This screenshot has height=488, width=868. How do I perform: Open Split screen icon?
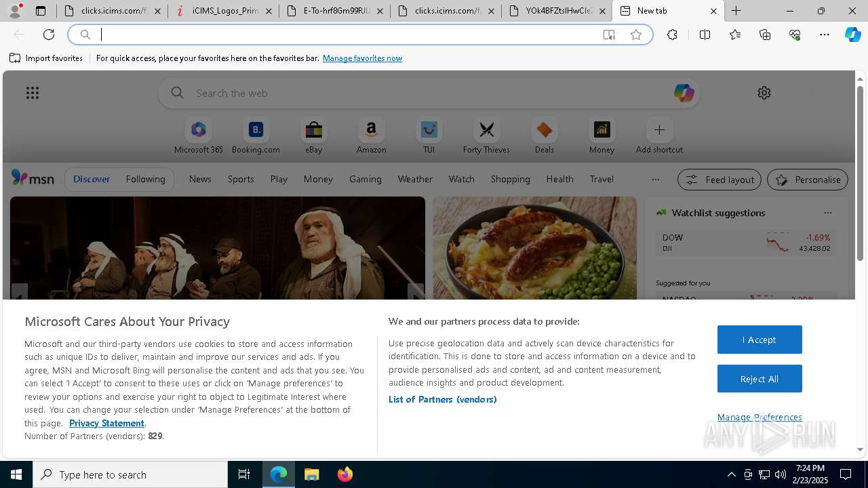click(x=705, y=35)
